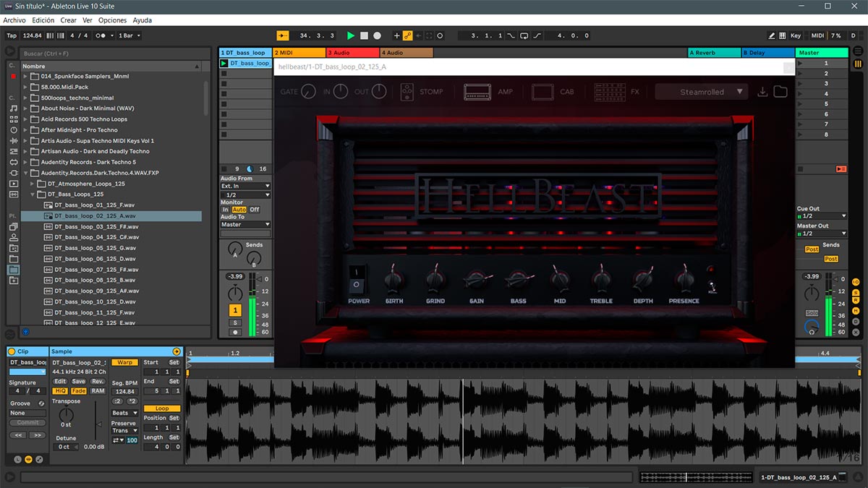This screenshot has height=488, width=868.
Task: Click the Rev. reverse sample button
Action: click(x=97, y=381)
